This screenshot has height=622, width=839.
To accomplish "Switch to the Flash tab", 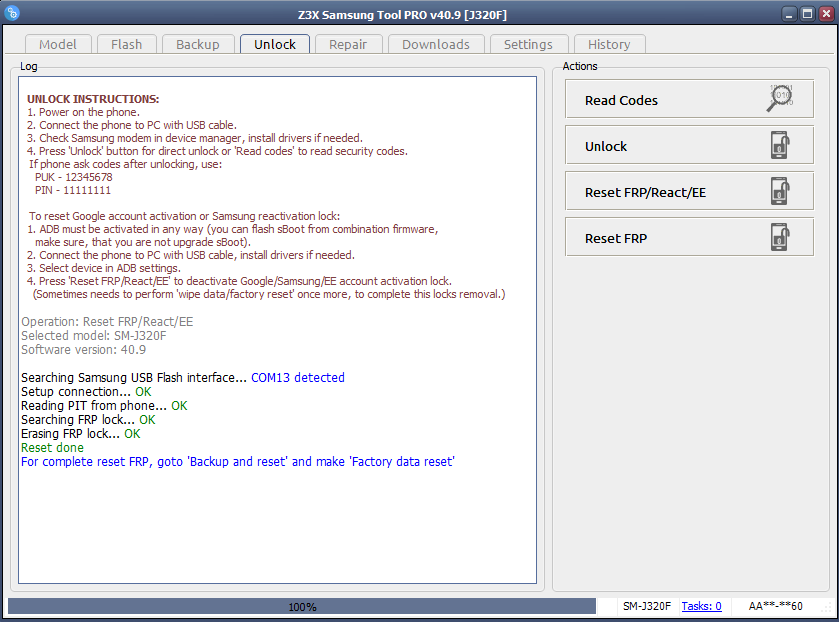I will 127,44.
